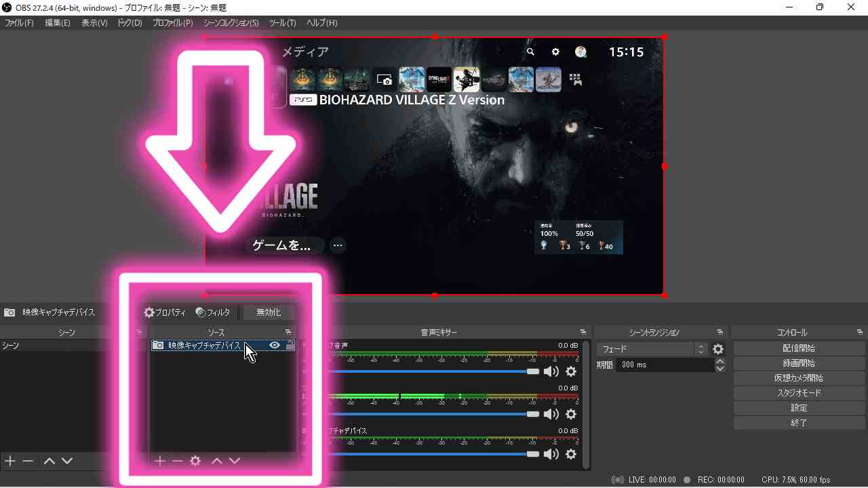Increase transition duration with up arrow
This screenshot has height=488, width=868.
pos(720,361)
